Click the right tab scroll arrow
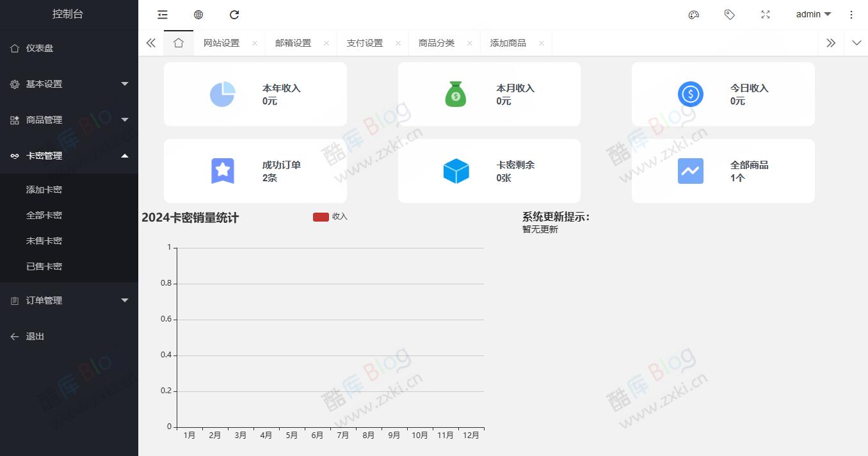This screenshot has width=868, height=456. pyautogui.click(x=831, y=43)
